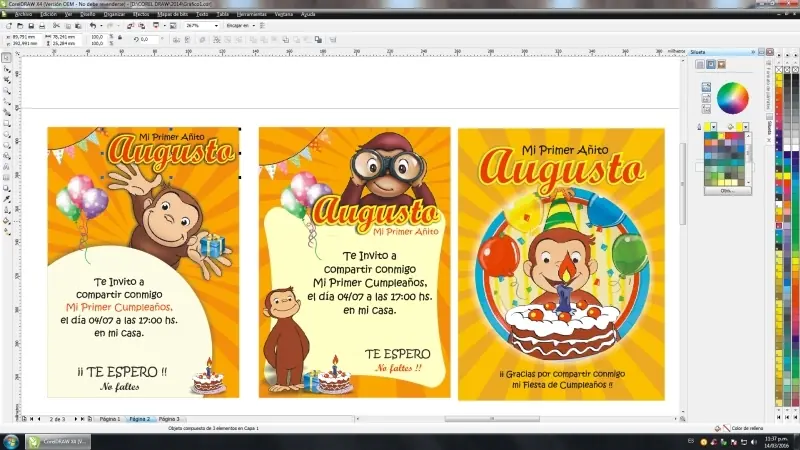The height and width of the screenshot is (450, 800).
Task: Click the vertical canvas scrollbar thumb
Action: 683,184
